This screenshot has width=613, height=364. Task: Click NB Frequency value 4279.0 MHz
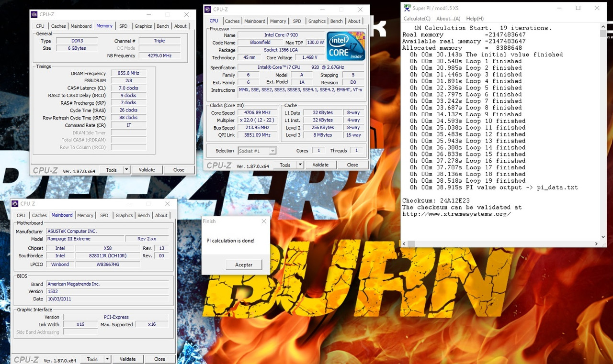[x=159, y=56]
